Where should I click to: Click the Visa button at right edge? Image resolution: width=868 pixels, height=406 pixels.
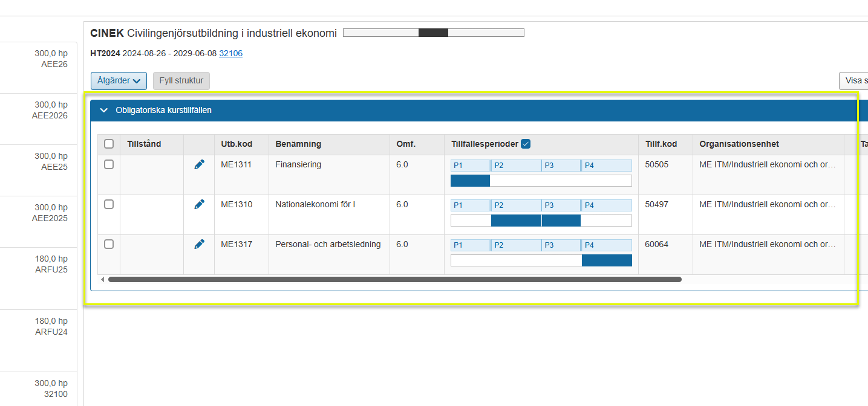pyautogui.click(x=853, y=81)
